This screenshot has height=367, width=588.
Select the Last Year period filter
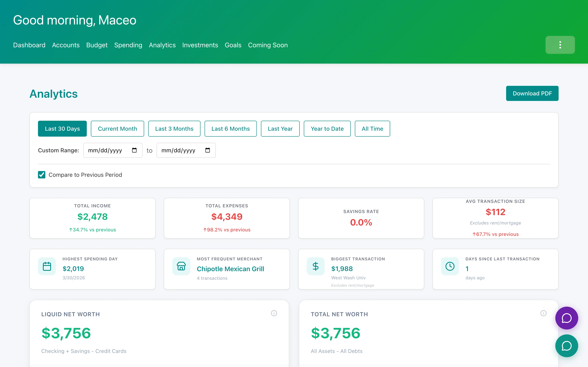point(280,129)
